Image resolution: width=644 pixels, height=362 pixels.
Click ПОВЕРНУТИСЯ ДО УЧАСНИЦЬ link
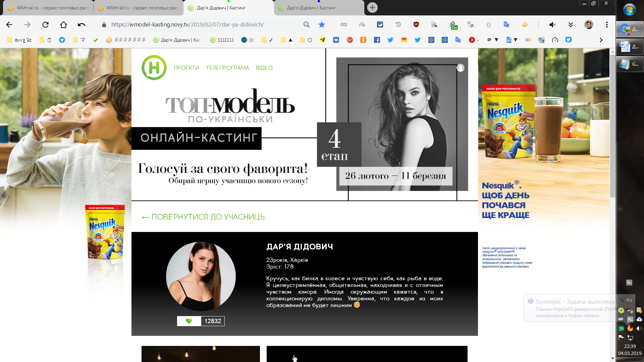tap(203, 217)
